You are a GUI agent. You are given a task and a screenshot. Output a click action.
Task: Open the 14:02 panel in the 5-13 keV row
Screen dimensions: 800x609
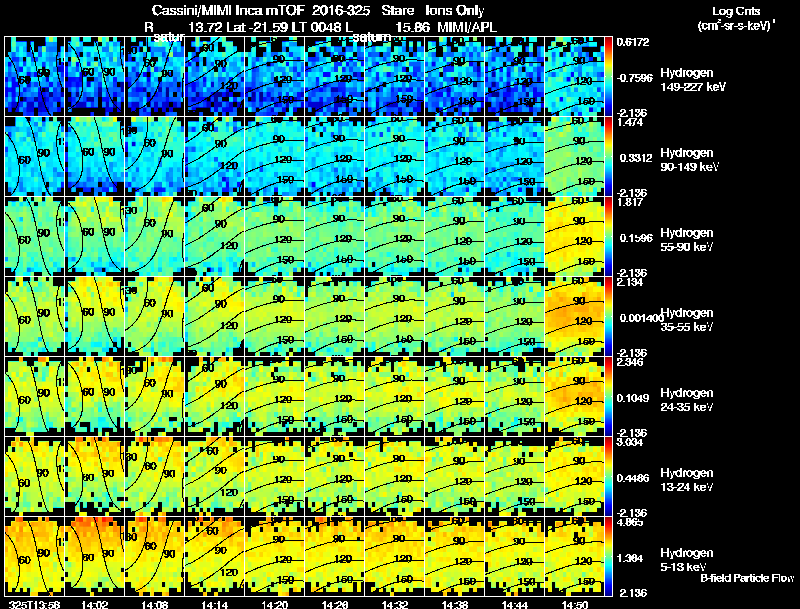pyautogui.click(x=94, y=556)
